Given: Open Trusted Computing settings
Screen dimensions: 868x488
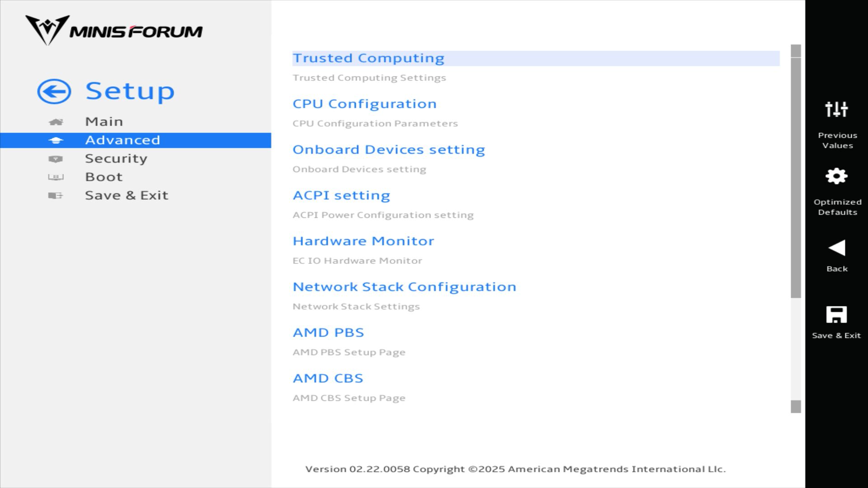Looking at the screenshot, I should pyautogui.click(x=368, y=58).
